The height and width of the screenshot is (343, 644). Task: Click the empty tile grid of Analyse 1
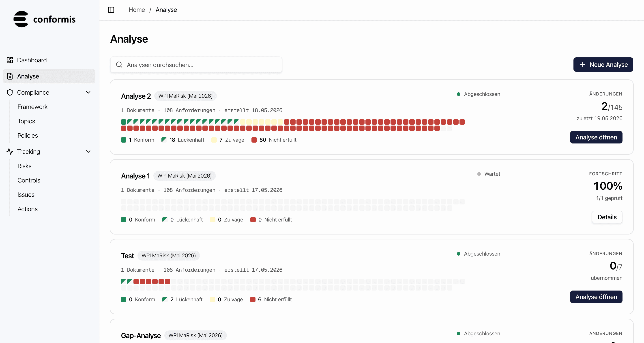click(293, 205)
